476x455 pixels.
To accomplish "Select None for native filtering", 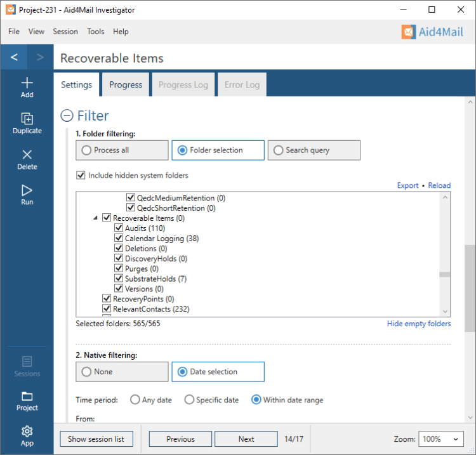I will 122,371.
